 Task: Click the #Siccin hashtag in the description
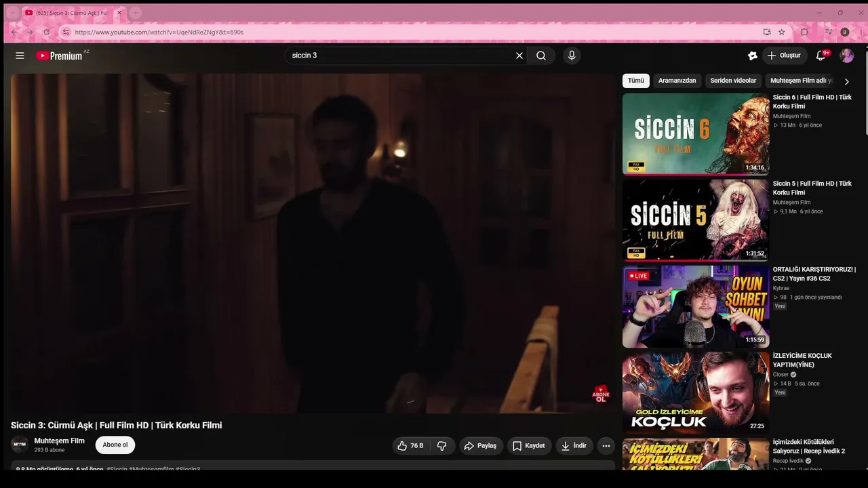coord(117,469)
